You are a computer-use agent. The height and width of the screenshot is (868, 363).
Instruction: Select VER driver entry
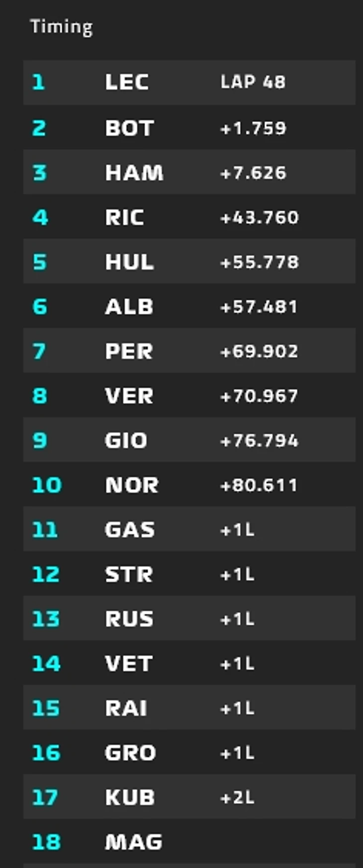point(129,396)
